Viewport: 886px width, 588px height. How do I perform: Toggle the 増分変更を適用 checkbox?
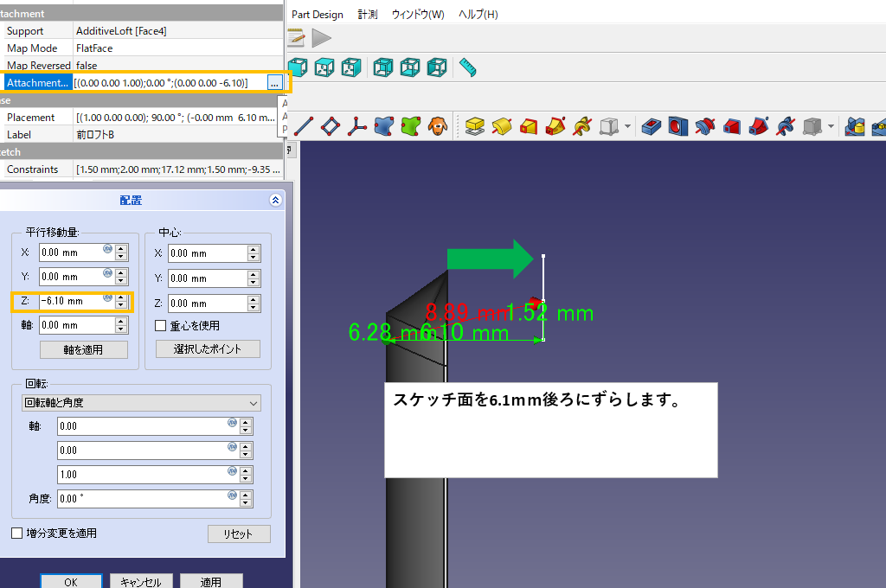coord(17,534)
